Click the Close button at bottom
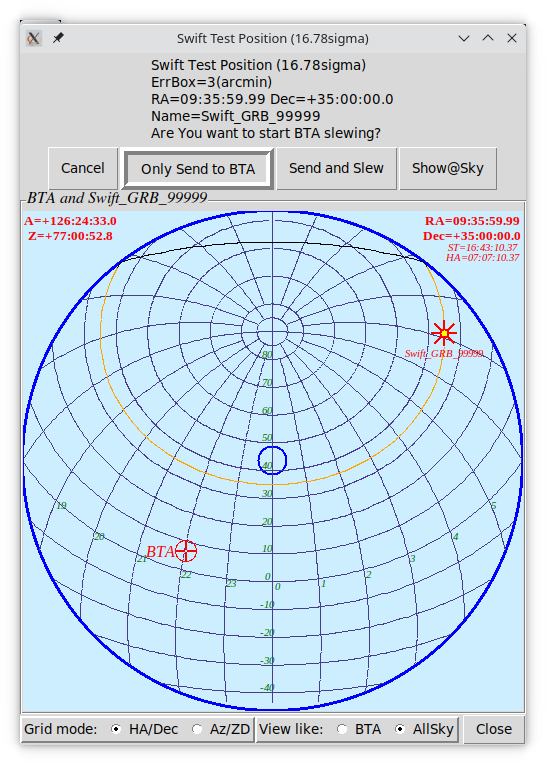Image resolution: width=546 pixels, height=765 pixels. pyautogui.click(x=494, y=729)
